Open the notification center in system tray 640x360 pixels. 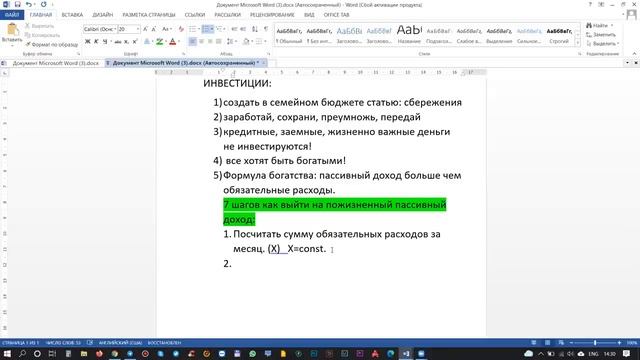[x=626, y=353]
